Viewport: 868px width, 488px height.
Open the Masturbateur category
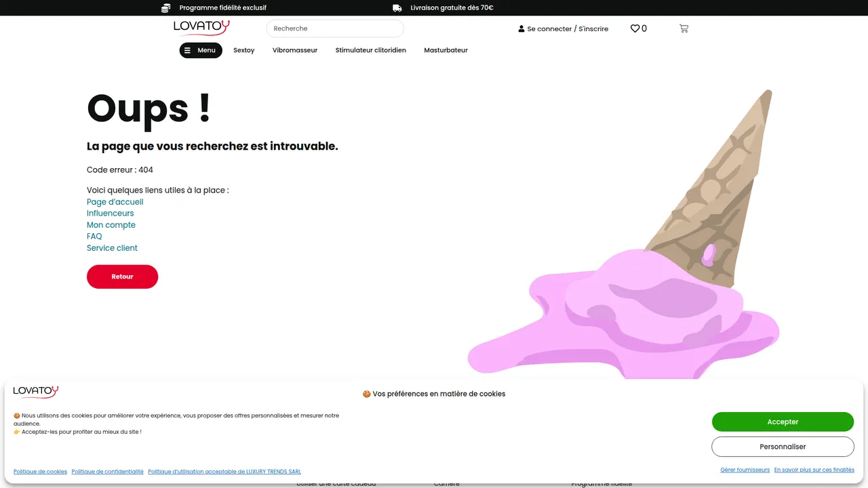point(446,50)
